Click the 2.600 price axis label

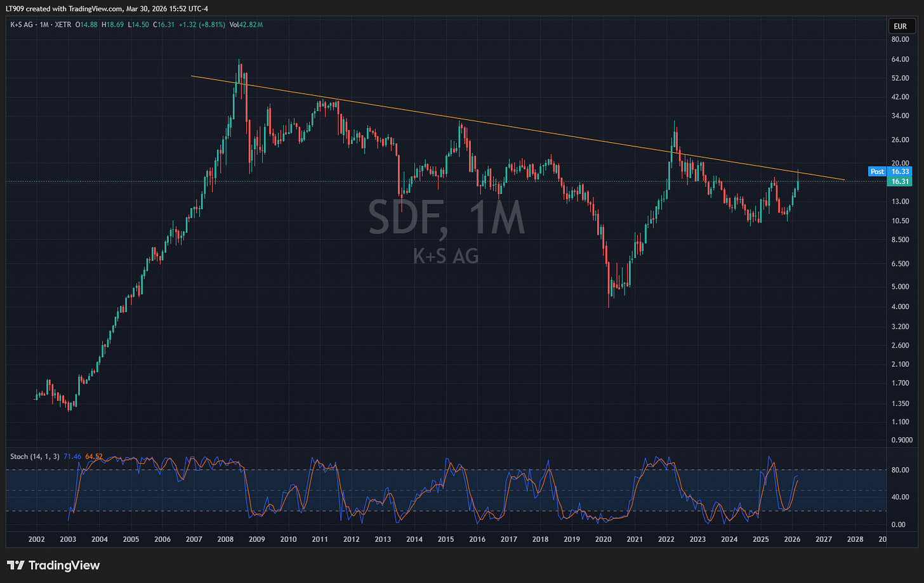(900, 346)
